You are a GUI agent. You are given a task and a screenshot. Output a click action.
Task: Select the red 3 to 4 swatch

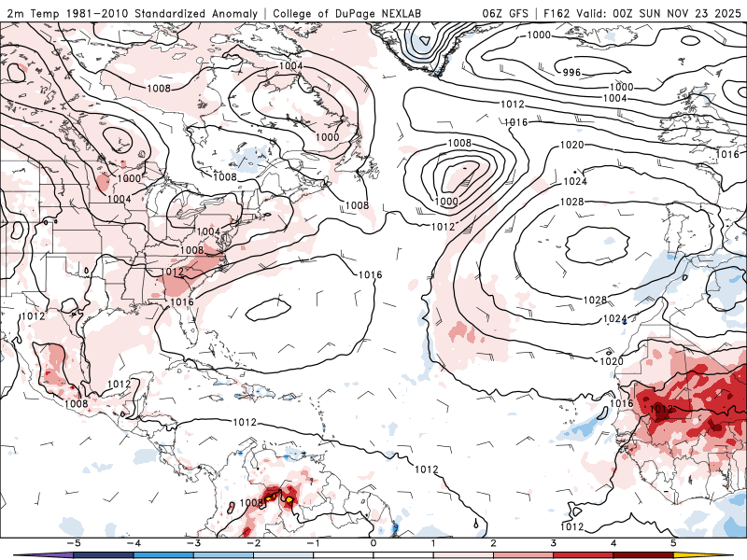[584, 555]
